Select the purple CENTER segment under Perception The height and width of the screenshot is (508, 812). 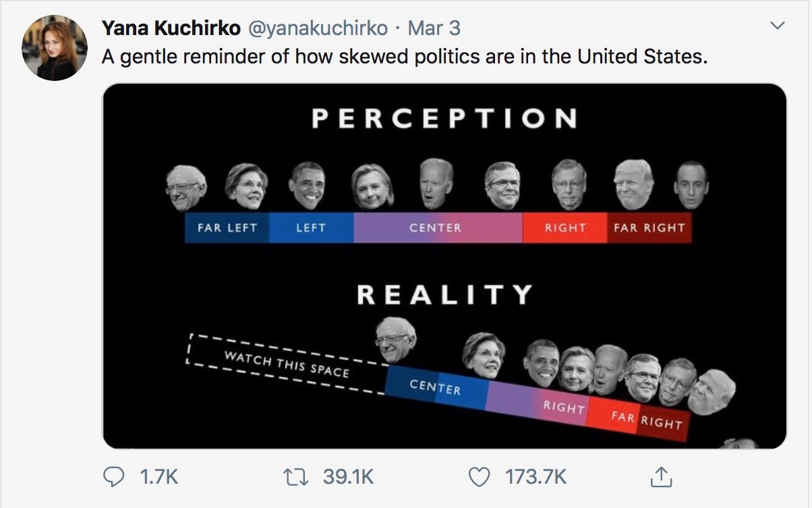(438, 227)
